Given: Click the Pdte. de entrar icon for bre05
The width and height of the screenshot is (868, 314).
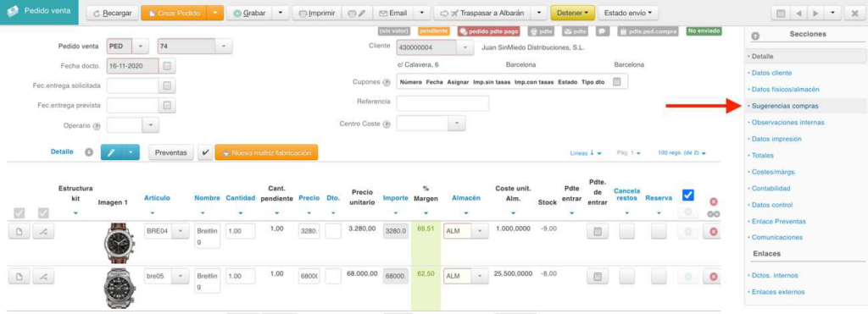Looking at the screenshot, I should [598, 277].
